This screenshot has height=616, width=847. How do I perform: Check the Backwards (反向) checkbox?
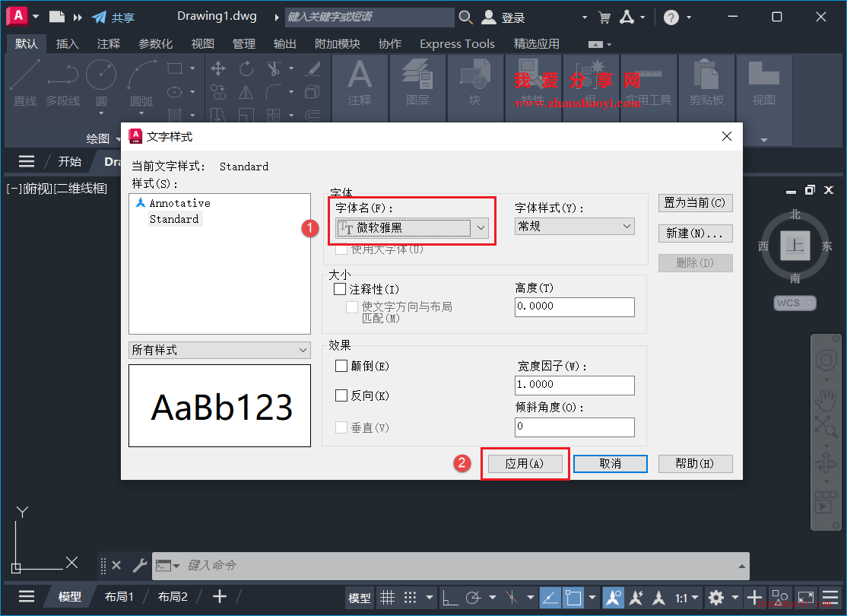(x=341, y=395)
